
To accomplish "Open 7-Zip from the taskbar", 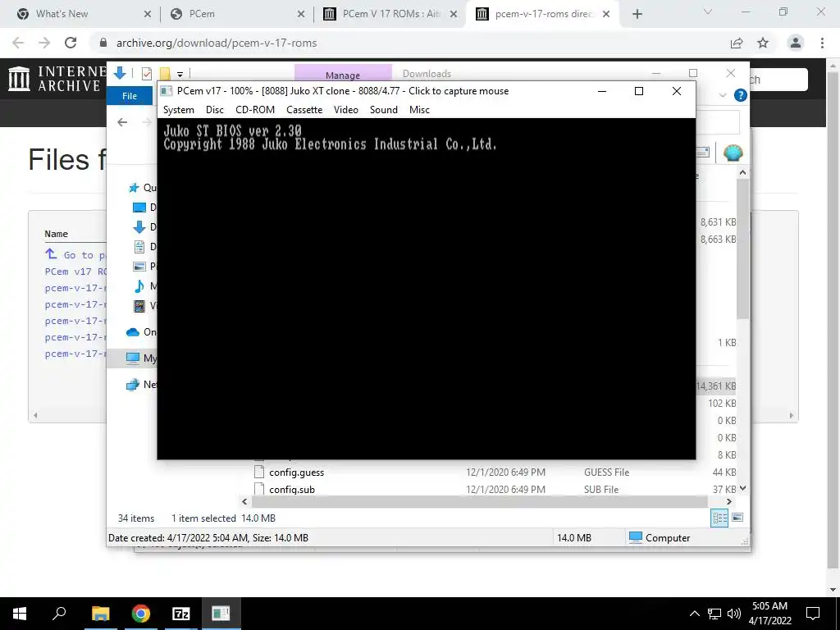I will point(181,614).
